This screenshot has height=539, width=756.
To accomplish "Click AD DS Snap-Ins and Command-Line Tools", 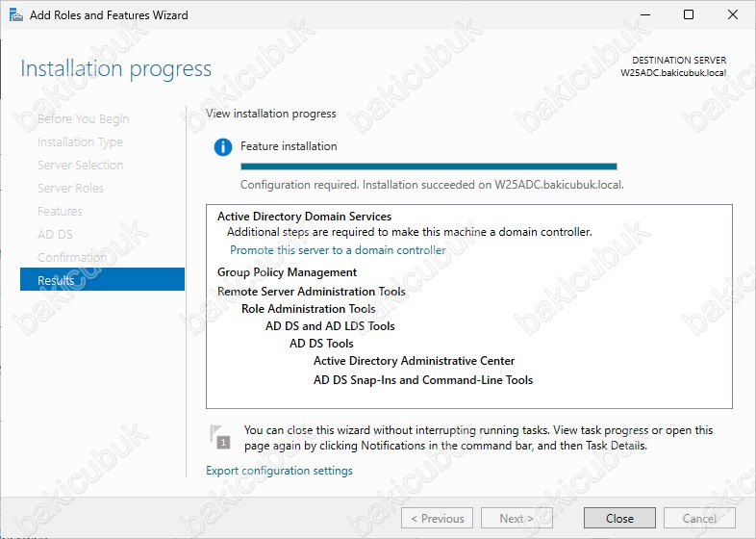I will (423, 380).
